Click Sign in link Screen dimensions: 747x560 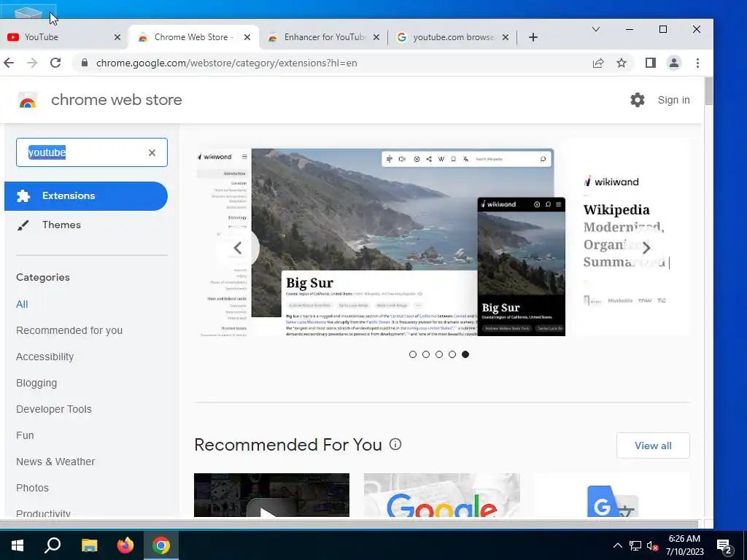pyautogui.click(x=673, y=100)
